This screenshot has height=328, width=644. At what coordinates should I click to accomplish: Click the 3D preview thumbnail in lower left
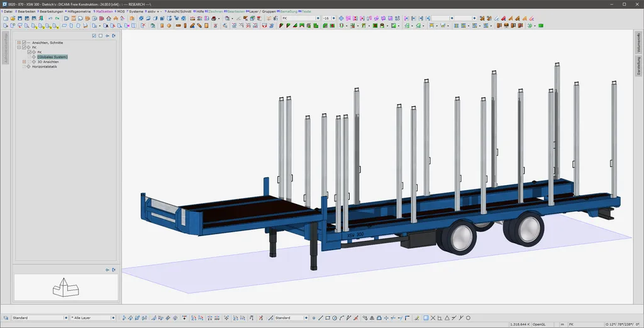coord(65,288)
